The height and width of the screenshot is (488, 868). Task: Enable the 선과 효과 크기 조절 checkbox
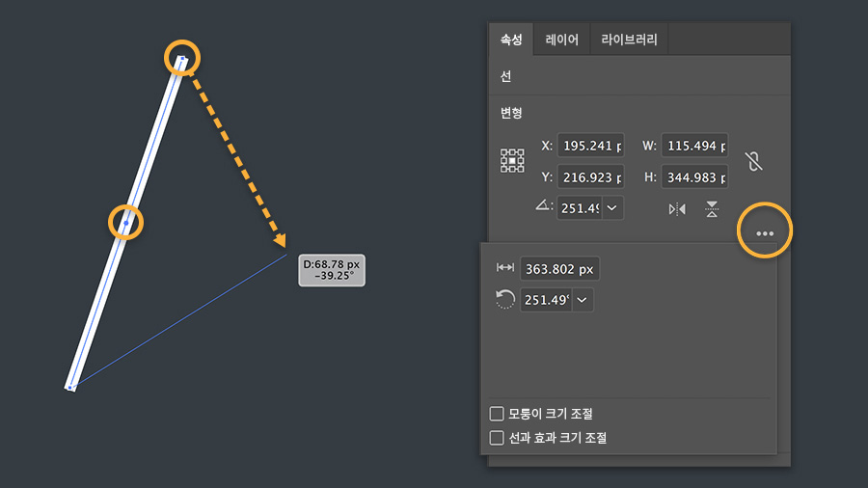(x=497, y=438)
